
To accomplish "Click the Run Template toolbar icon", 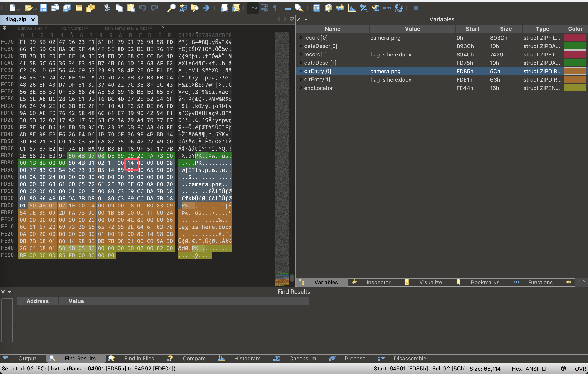I will pyautogui.click(x=236, y=8).
